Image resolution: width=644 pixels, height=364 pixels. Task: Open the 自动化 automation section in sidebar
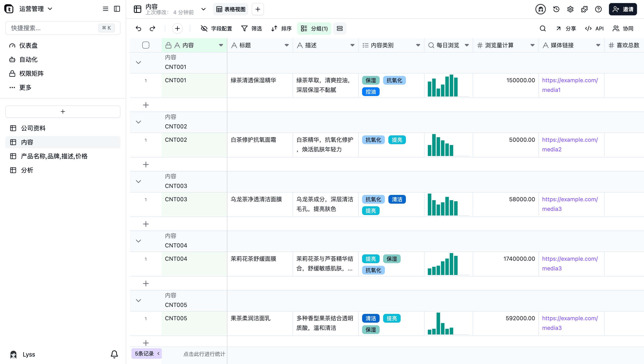pyautogui.click(x=28, y=59)
